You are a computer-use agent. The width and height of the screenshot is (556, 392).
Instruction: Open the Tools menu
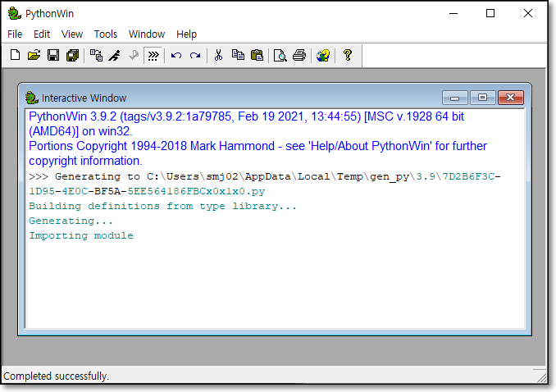[x=105, y=34]
